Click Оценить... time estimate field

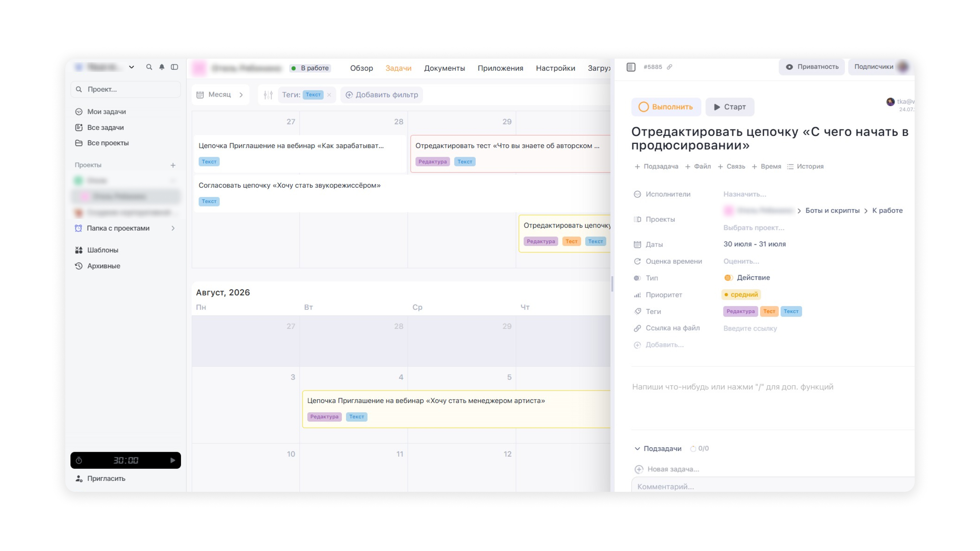[741, 261]
